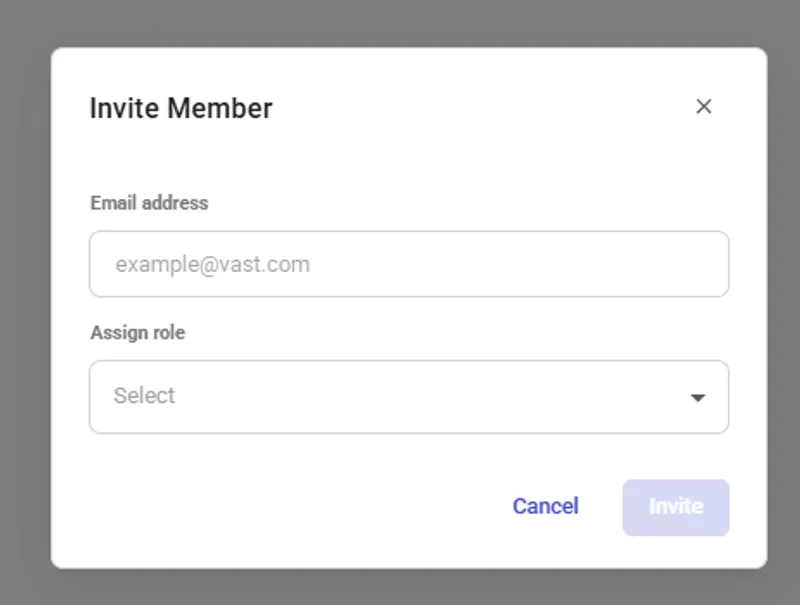
Task: Click the "Email address" field label
Action: pyautogui.click(x=149, y=203)
